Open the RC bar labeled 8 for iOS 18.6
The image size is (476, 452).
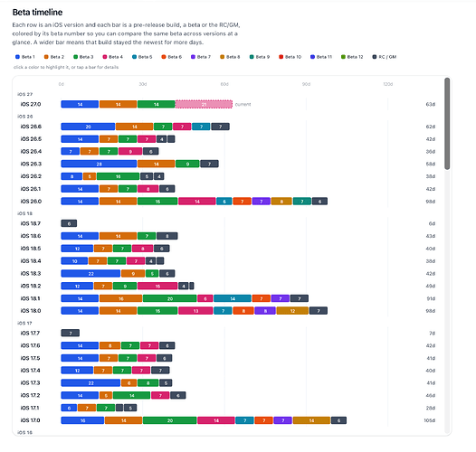(167, 236)
